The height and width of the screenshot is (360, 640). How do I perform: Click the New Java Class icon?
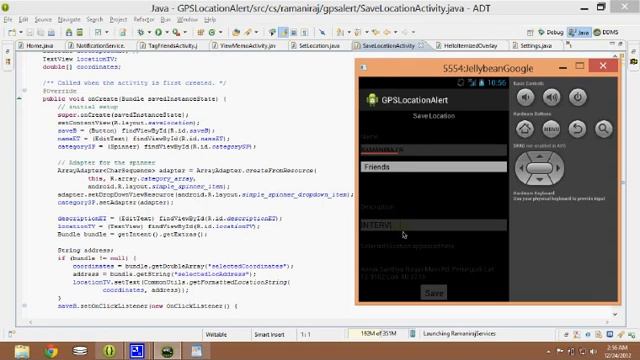[212, 32]
